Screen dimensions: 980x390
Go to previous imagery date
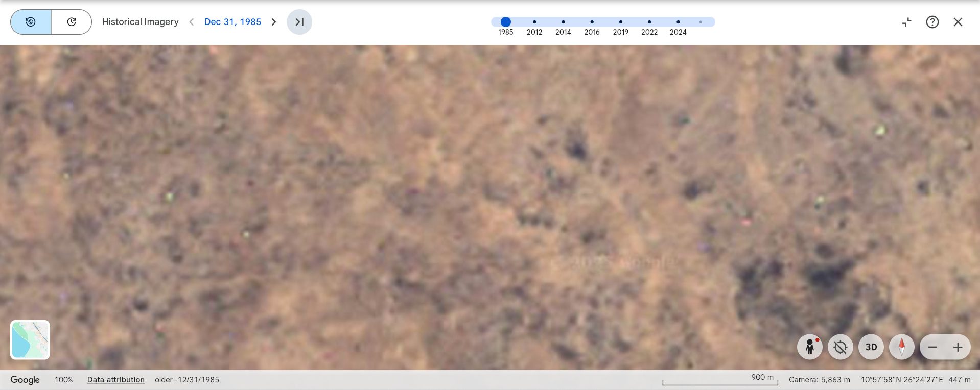coord(192,22)
